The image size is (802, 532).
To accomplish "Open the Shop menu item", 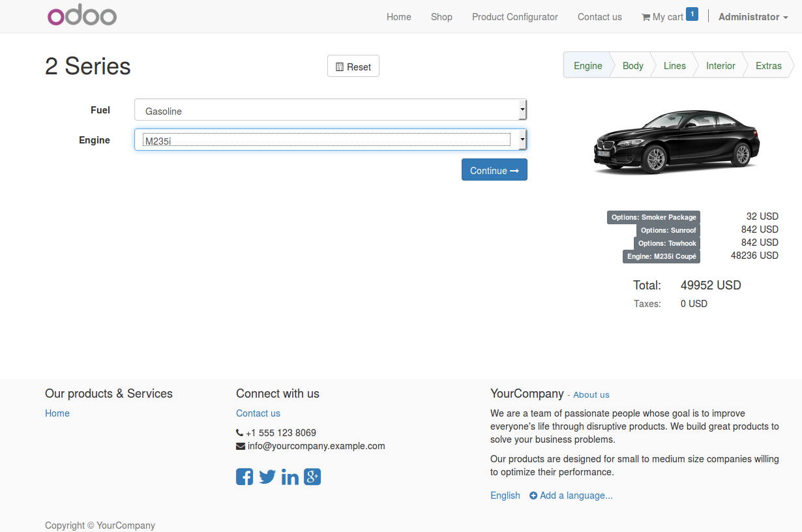I will click(441, 17).
